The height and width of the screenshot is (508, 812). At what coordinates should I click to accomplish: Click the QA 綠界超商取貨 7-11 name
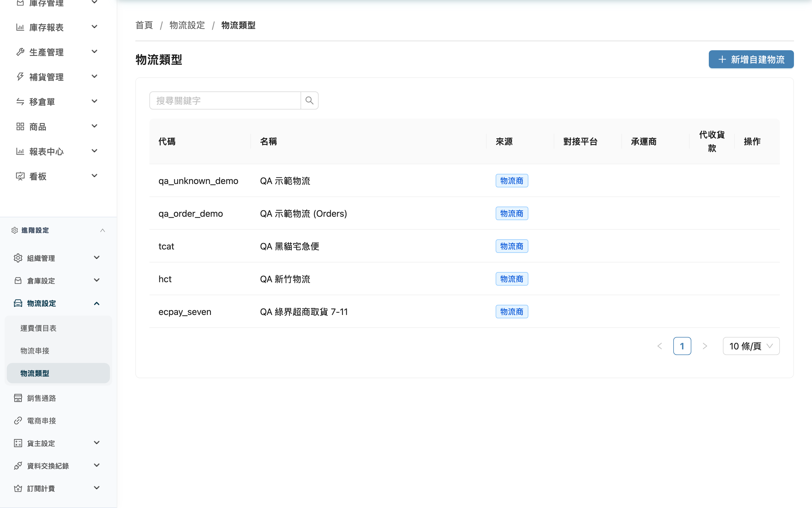pyautogui.click(x=304, y=312)
